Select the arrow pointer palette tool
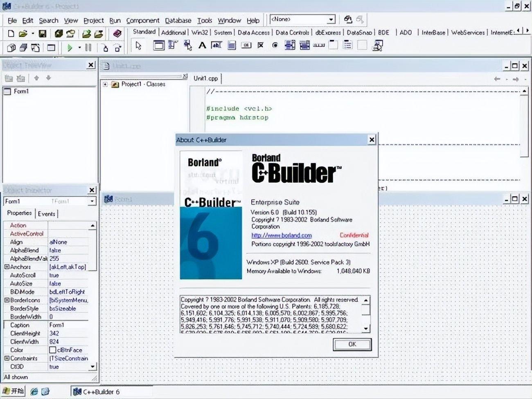The height and width of the screenshot is (399, 532). pyautogui.click(x=138, y=45)
